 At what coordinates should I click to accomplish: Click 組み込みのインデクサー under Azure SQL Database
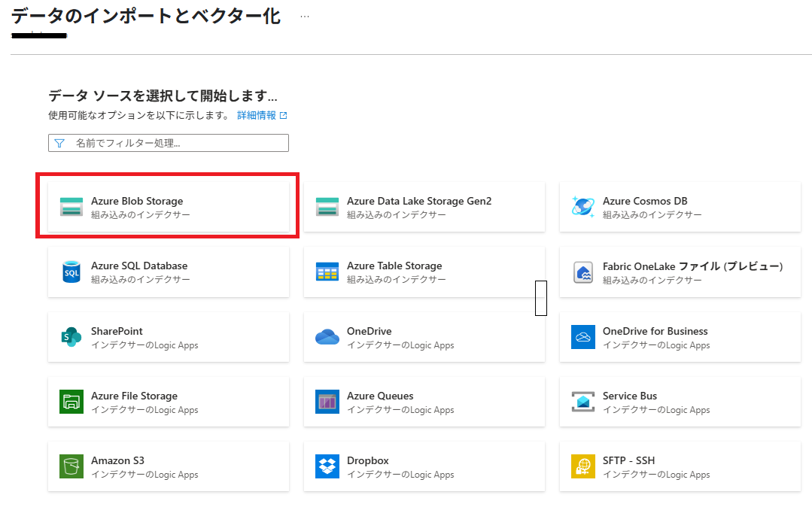point(140,280)
